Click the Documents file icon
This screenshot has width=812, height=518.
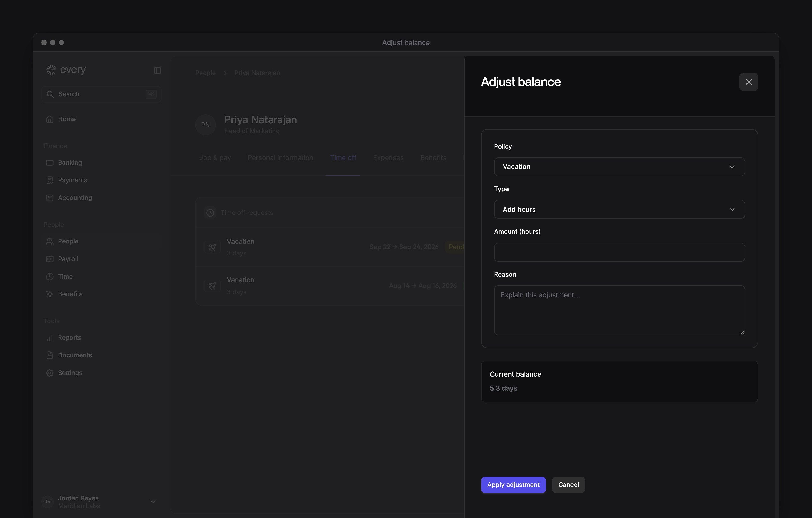49,355
